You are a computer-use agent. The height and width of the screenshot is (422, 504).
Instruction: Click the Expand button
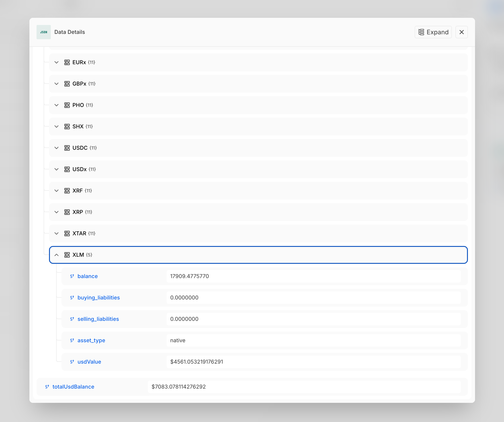point(433,32)
